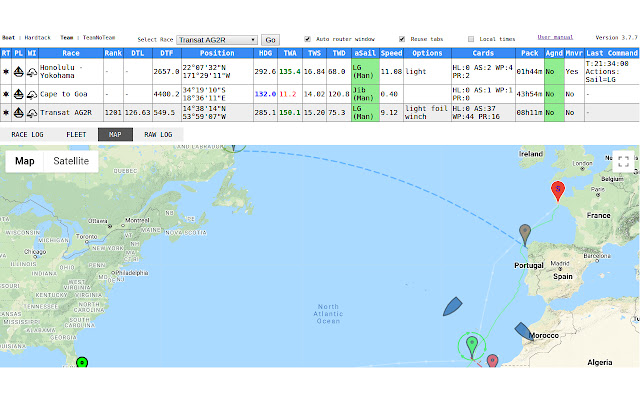
Task: Switch map to Map view
Action: click(24, 161)
